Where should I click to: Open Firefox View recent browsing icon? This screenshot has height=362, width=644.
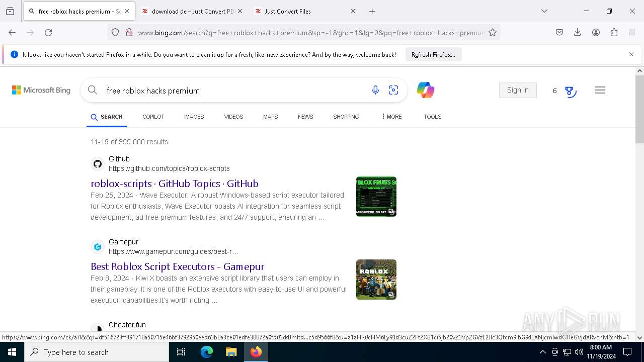[10, 11]
